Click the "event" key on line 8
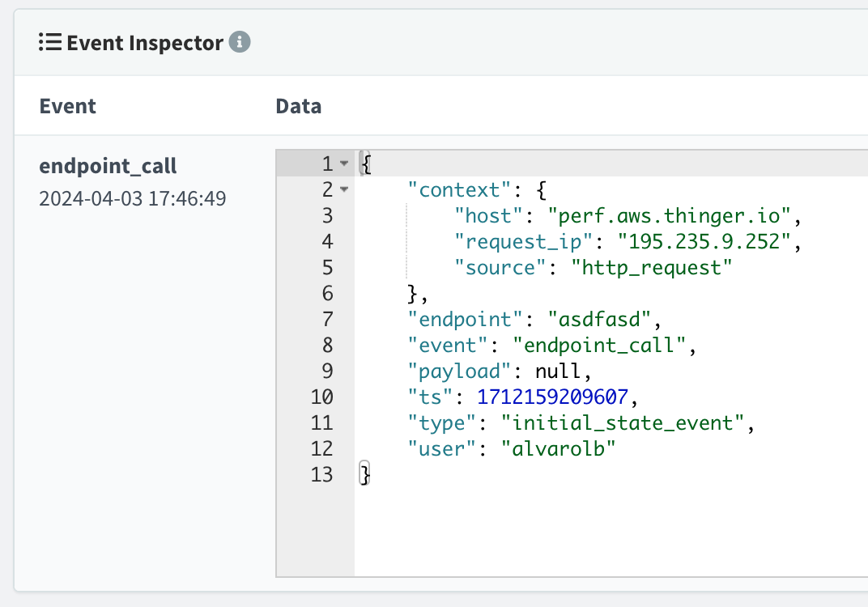 447,346
